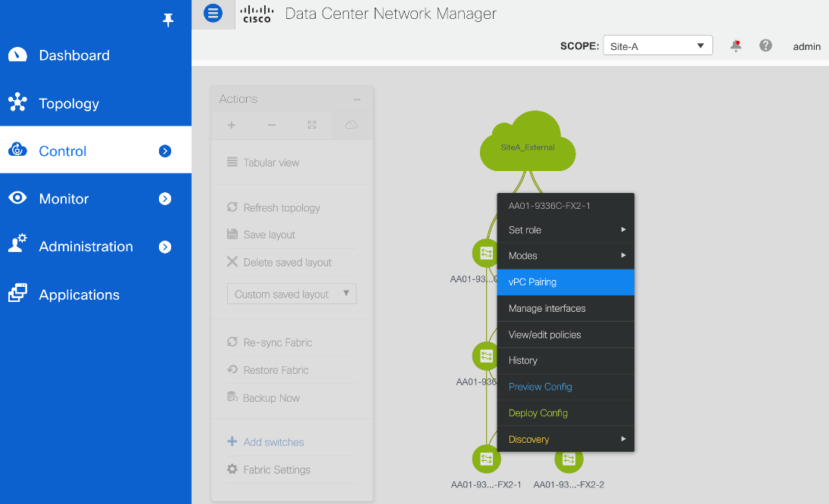Click the Monitor eye icon

point(17,198)
